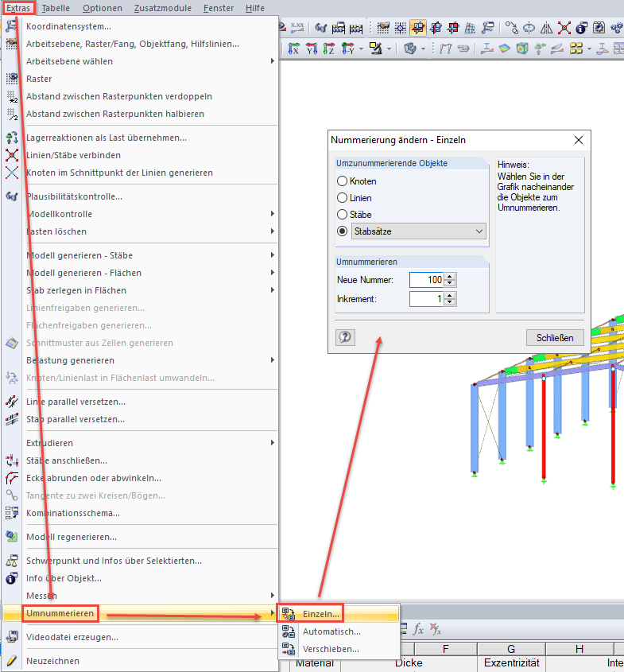The image size is (624, 672).
Task: Click the object info icon in toolbar
Action: [x=581, y=29]
